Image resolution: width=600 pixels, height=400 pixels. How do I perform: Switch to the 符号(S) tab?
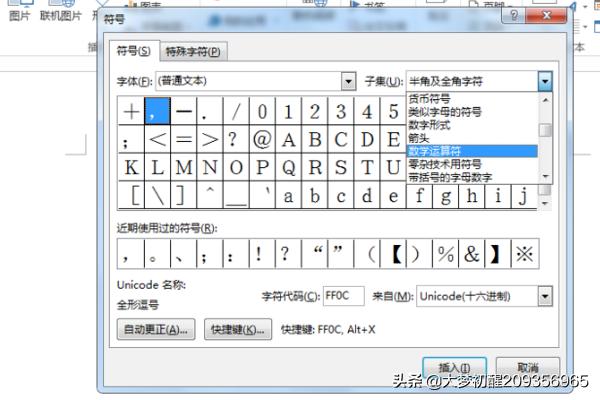click(134, 51)
